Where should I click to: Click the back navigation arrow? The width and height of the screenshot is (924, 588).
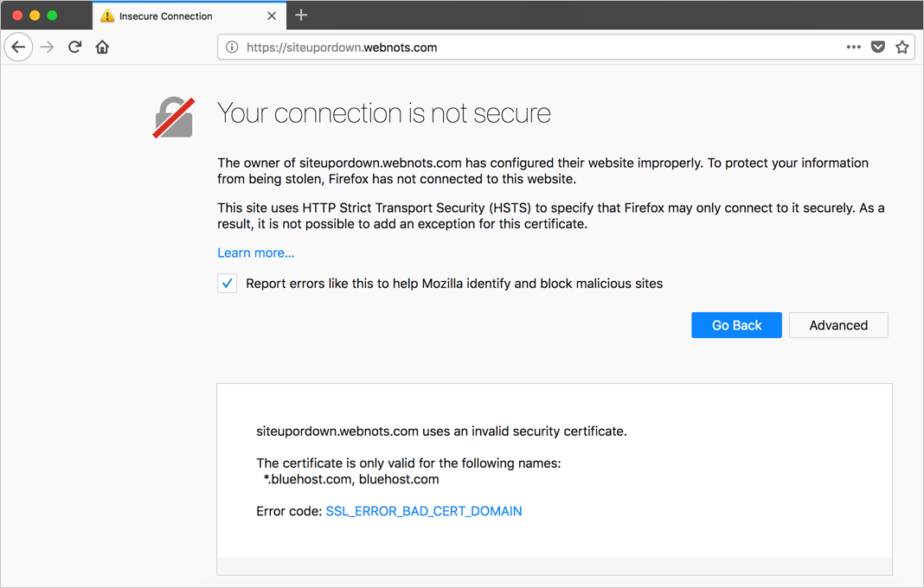[18, 47]
